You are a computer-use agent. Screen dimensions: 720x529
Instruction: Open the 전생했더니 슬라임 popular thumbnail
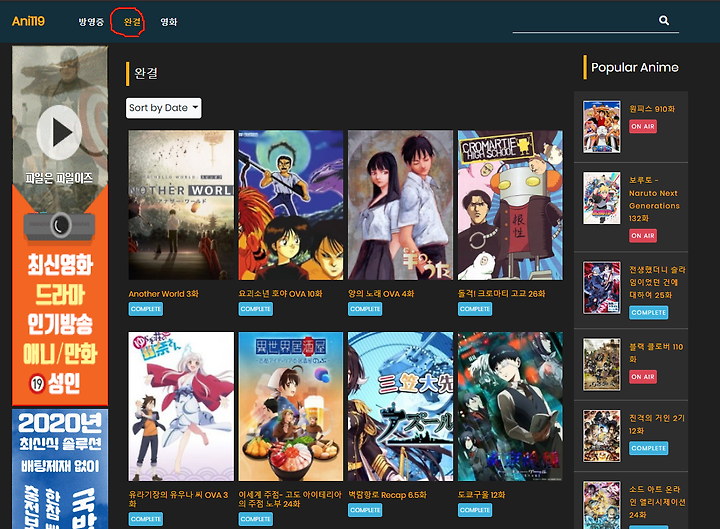602,287
